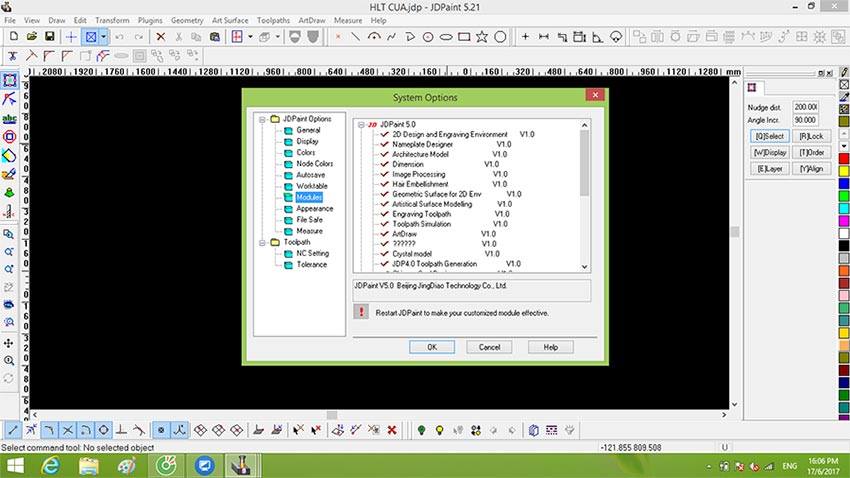This screenshot has width=850, height=478.
Task: Toggle the Architecture Model module checkmark
Action: pyautogui.click(x=385, y=154)
